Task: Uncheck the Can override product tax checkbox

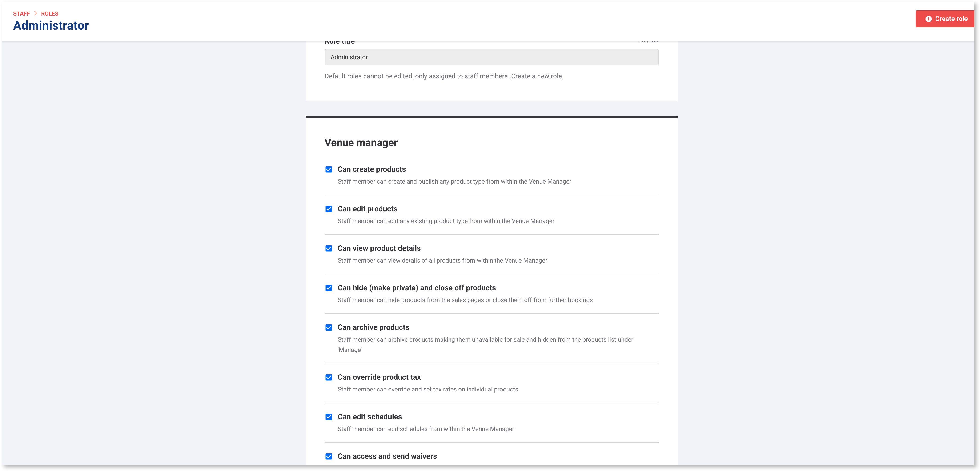Action: [329, 378]
